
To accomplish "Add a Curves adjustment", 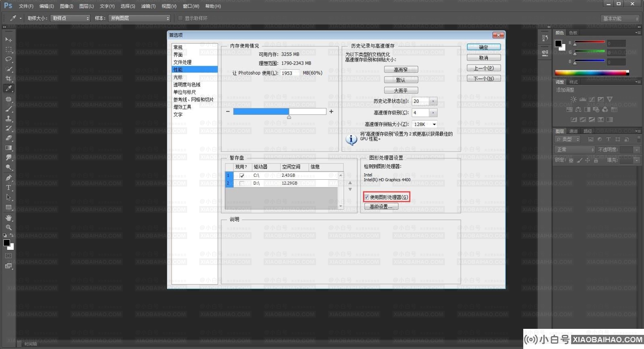I will [x=592, y=99].
